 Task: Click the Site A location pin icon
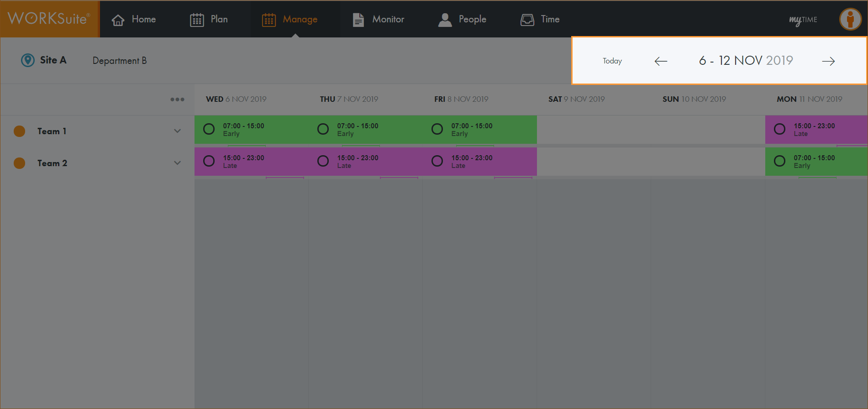click(x=28, y=60)
